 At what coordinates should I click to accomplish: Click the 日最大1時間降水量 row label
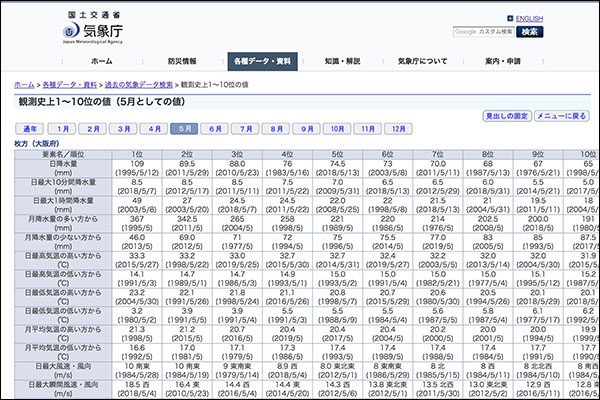point(63,205)
